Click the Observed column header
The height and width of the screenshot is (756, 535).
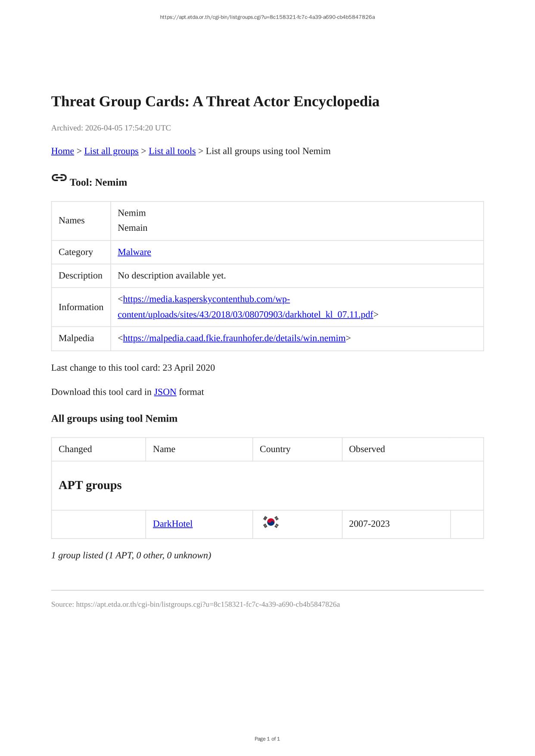pyautogui.click(x=367, y=449)
